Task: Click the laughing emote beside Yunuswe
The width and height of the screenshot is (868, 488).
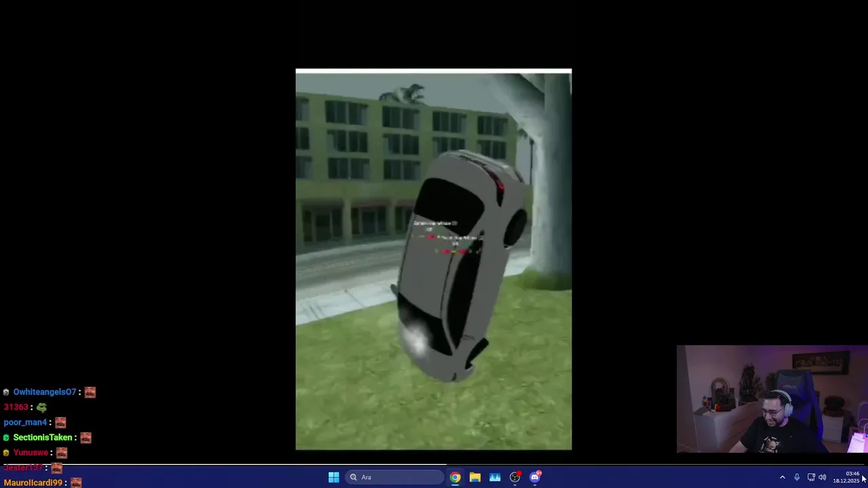Action: [x=62, y=452]
